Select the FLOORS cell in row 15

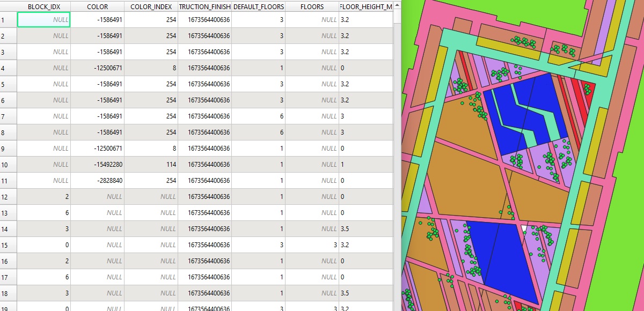312,245
